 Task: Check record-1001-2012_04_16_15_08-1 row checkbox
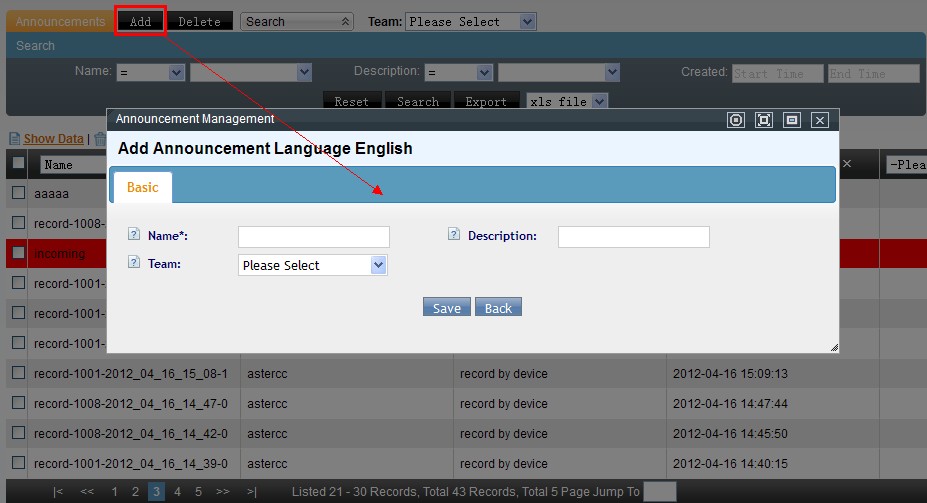click(18, 373)
